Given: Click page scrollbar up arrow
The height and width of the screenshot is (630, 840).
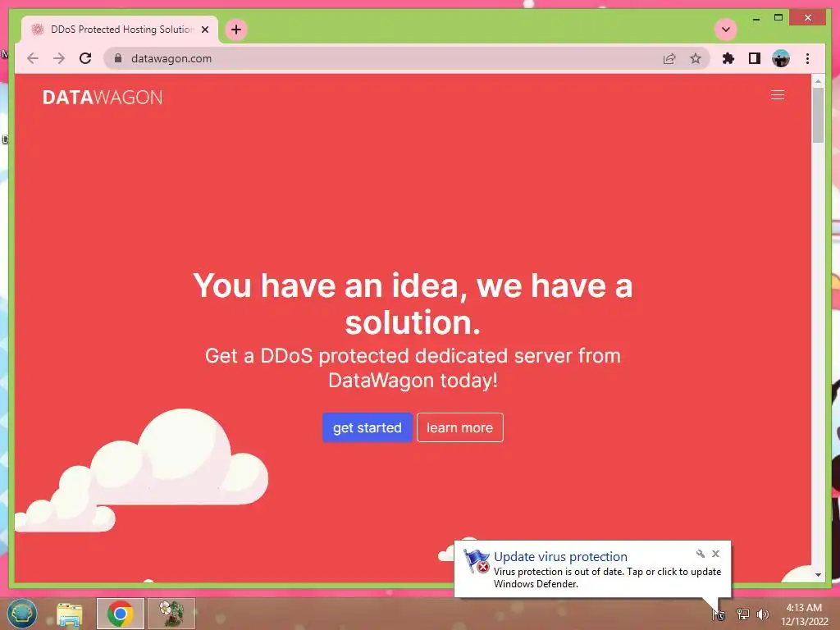Looking at the screenshot, I should tap(818, 81).
